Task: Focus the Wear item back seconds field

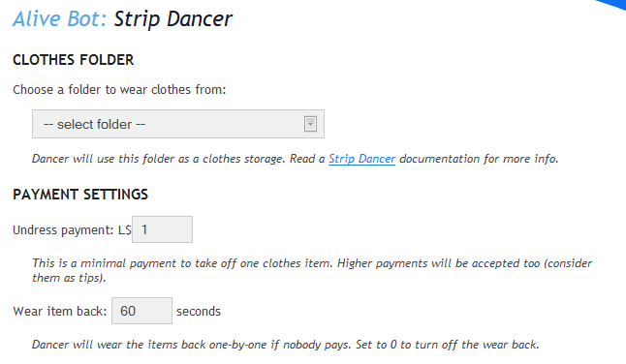Action: 141,311
